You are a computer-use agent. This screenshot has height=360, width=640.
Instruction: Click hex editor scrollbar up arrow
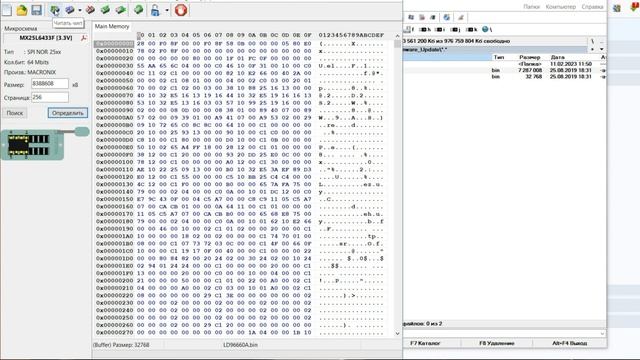click(398, 36)
